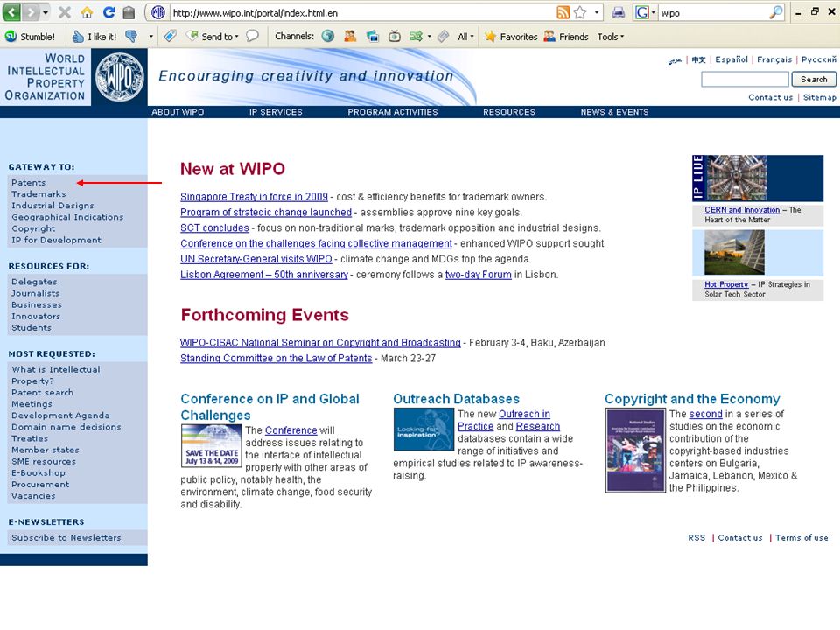Click the StumbleUpon tag icon
840x630 pixels.
171,37
